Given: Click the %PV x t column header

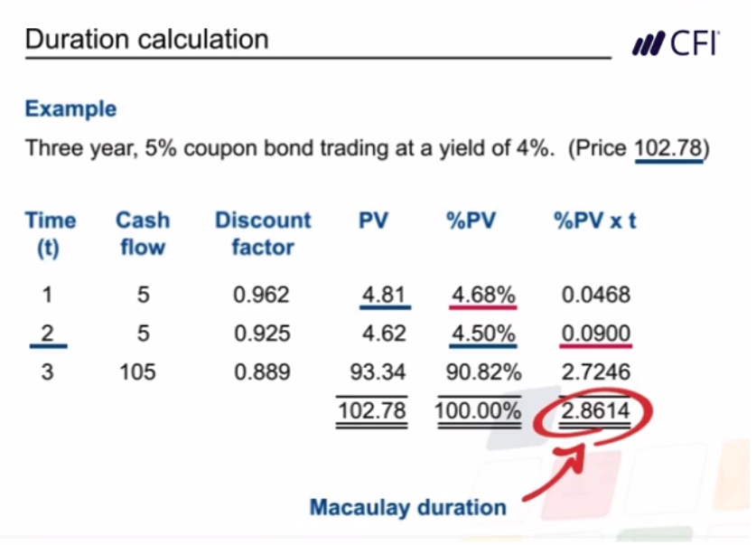Looking at the screenshot, I should (595, 221).
